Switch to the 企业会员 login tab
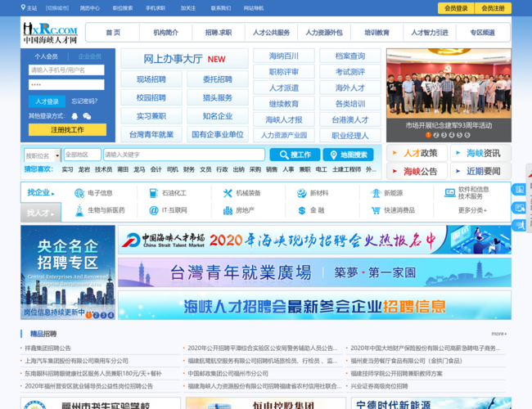This screenshot has height=409, width=532. [x=89, y=56]
